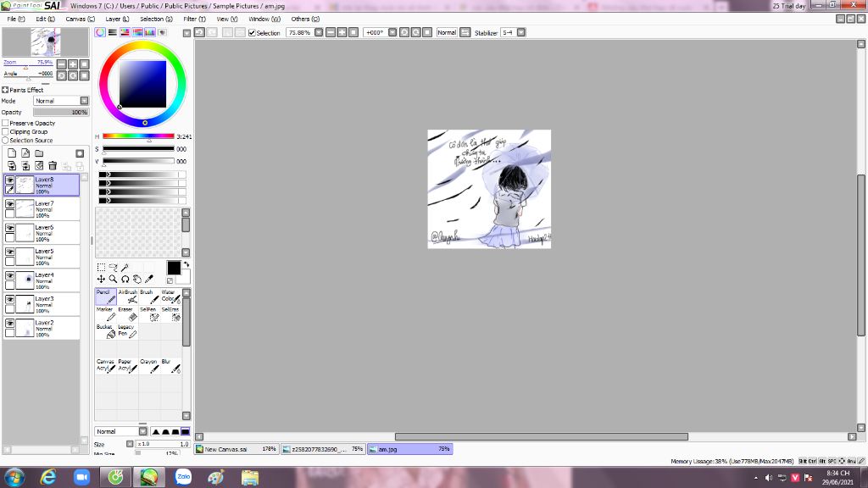Hide Layer7 using its eye icon
868x488 pixels.
point(10,204)
